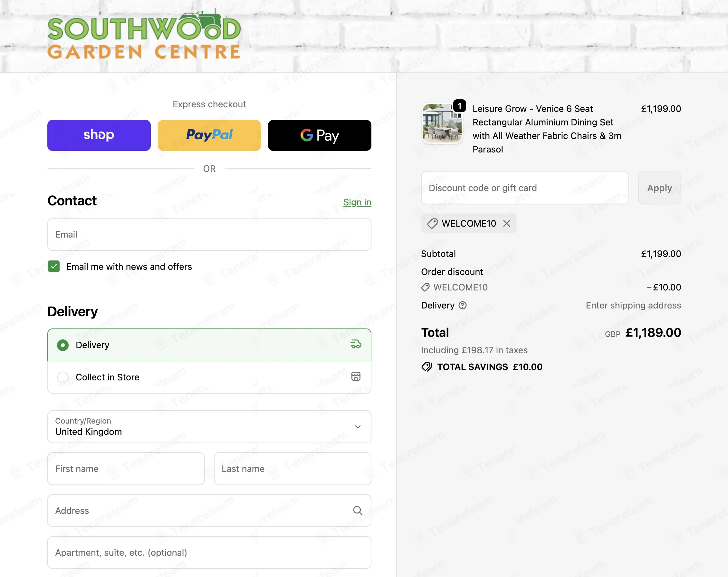This screenshot has height=577, width=728.
Task: Open the dining set product thumbnail
Action: click(442, 123)
